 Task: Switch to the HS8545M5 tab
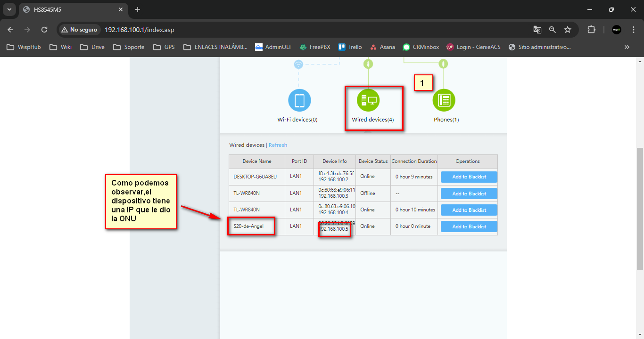pyautogui.click(x=71, y=9)
